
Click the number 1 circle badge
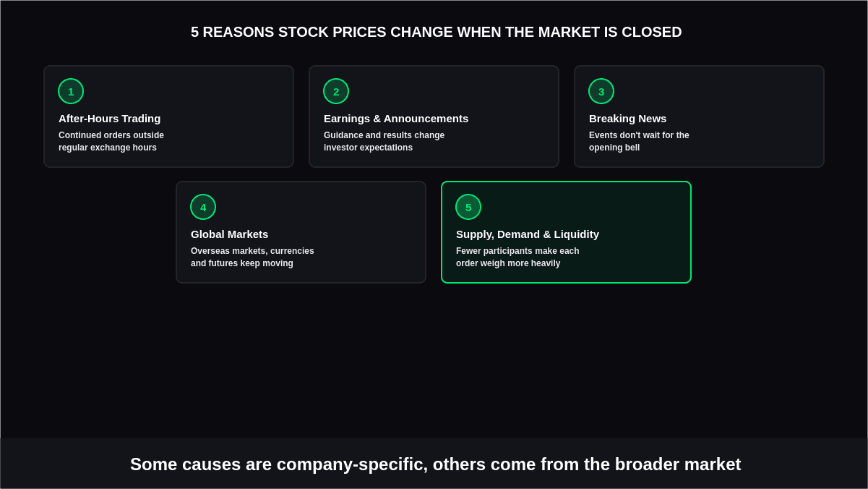click(71, 91)
